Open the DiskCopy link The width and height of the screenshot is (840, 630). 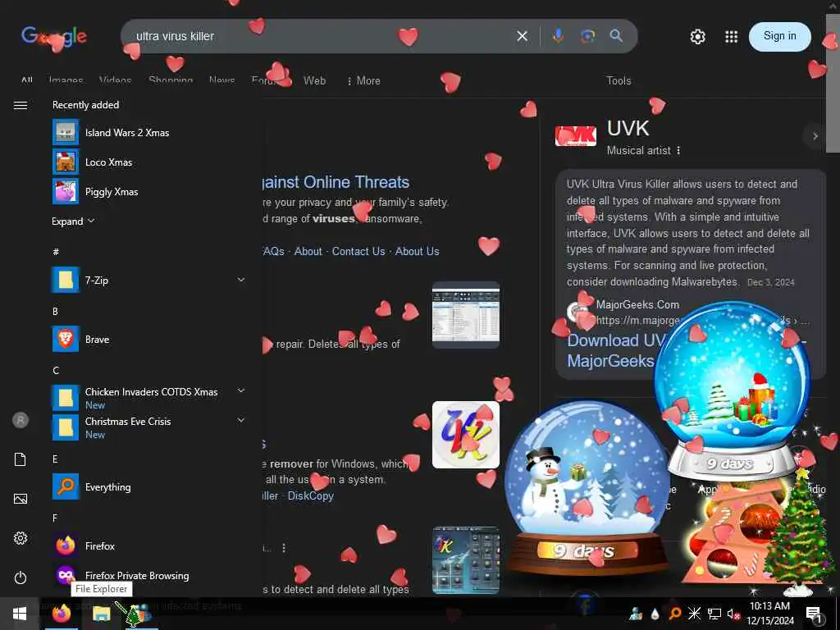click(311, 495)
